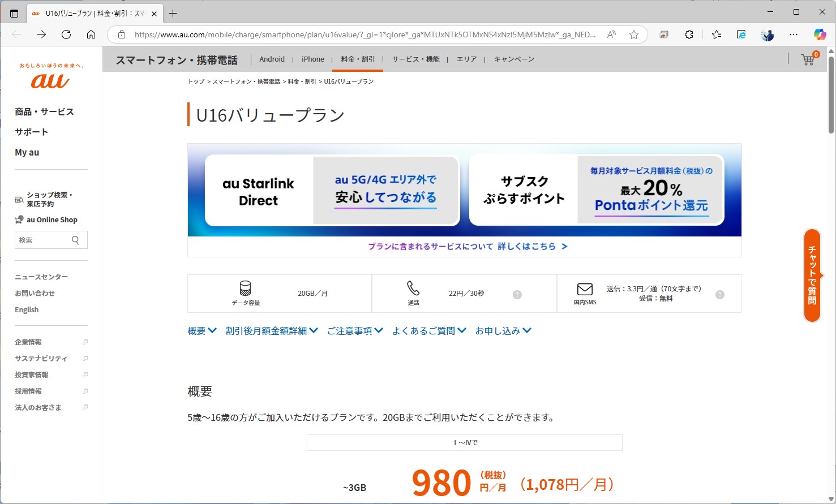The width and height of the screenshot is (836, 504).
Task: Select iPhone in the navigation menu
Action: [x=312, y=59]
